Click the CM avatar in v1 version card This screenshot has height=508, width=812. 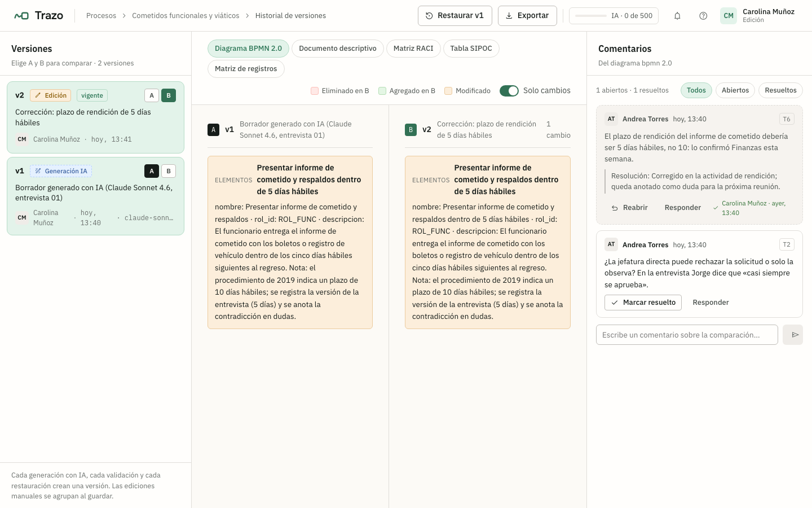pos(22,217)
